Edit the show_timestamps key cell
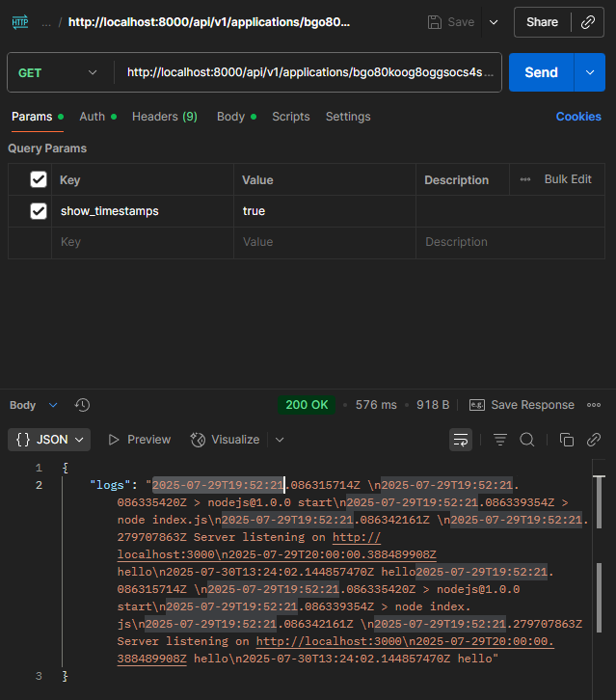616x700 pixels. (143, 211)
